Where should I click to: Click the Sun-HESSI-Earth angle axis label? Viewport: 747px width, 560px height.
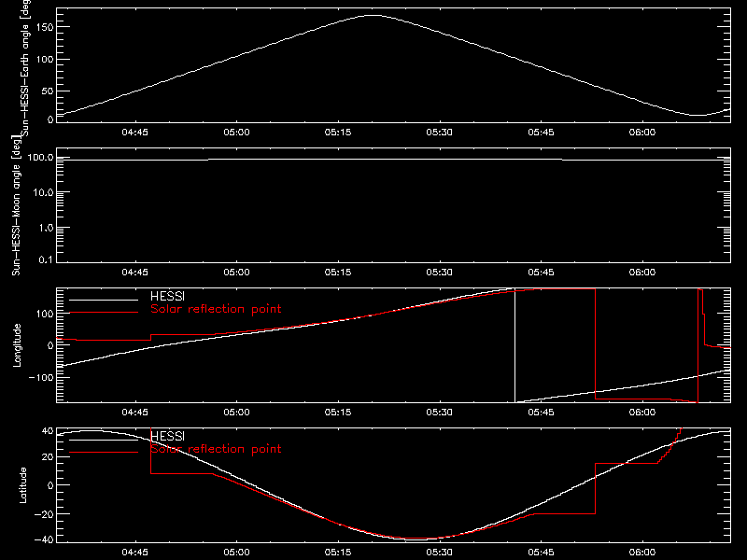pyautogui.click(x=25, y=67)
